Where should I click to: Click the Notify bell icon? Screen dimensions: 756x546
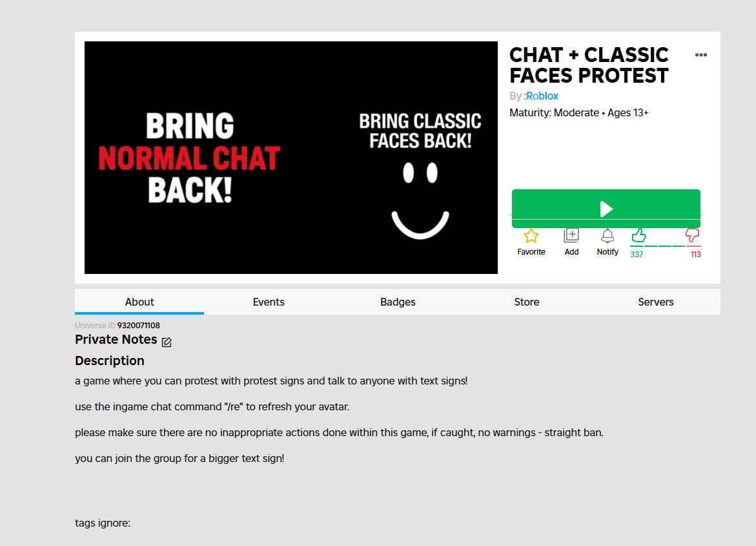coord(608,236)
